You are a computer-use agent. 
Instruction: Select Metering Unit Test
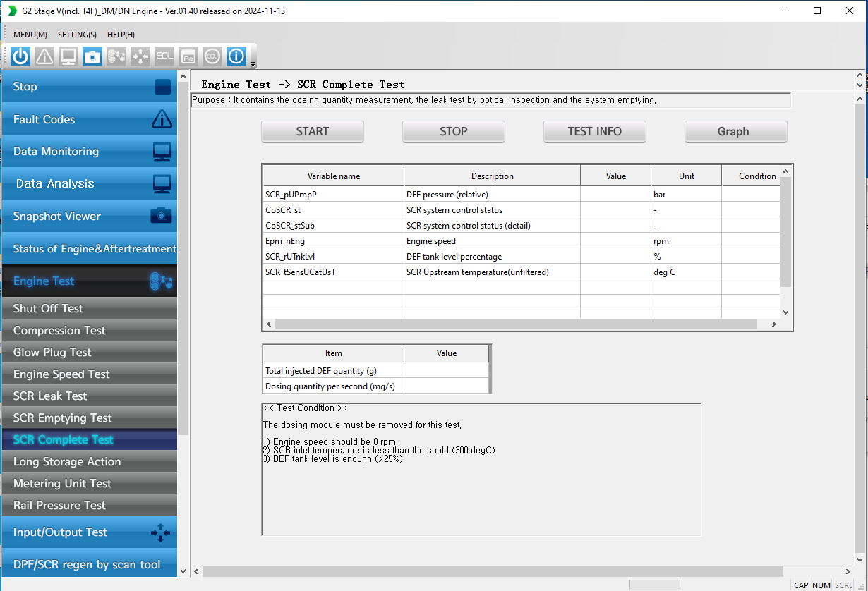pyautogui.click(x=89, y=483)
